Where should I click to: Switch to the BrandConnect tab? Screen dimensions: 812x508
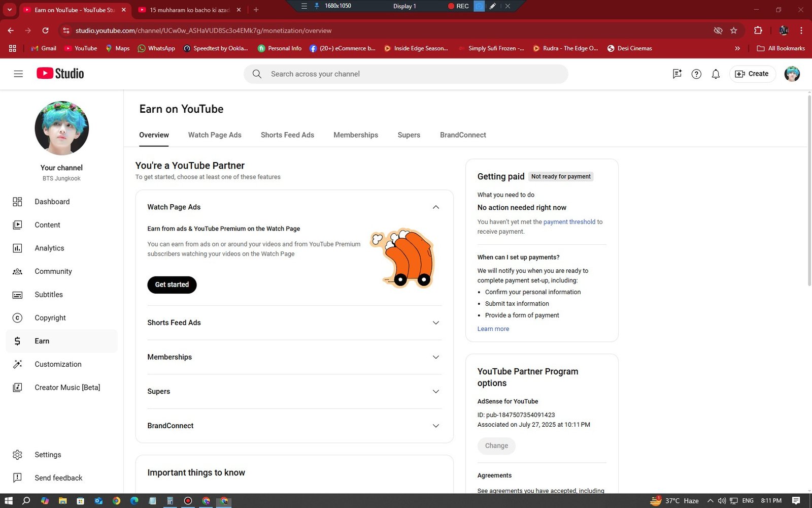pos(463,135)
